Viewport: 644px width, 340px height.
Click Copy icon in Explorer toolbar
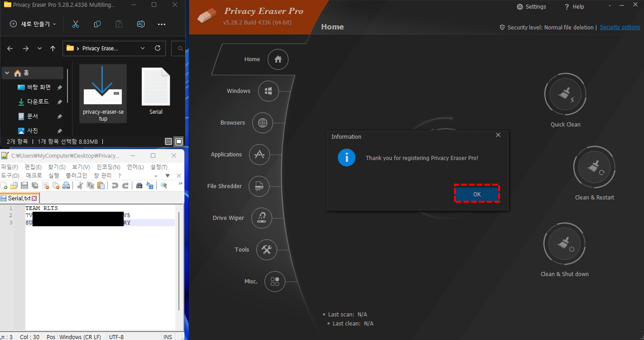[97, 24]
